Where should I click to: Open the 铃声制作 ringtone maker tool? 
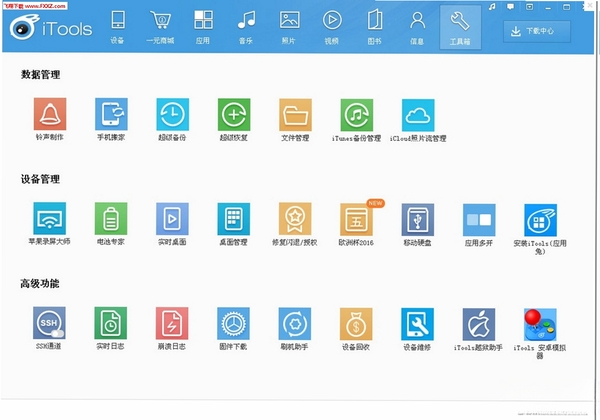(50, 114)
